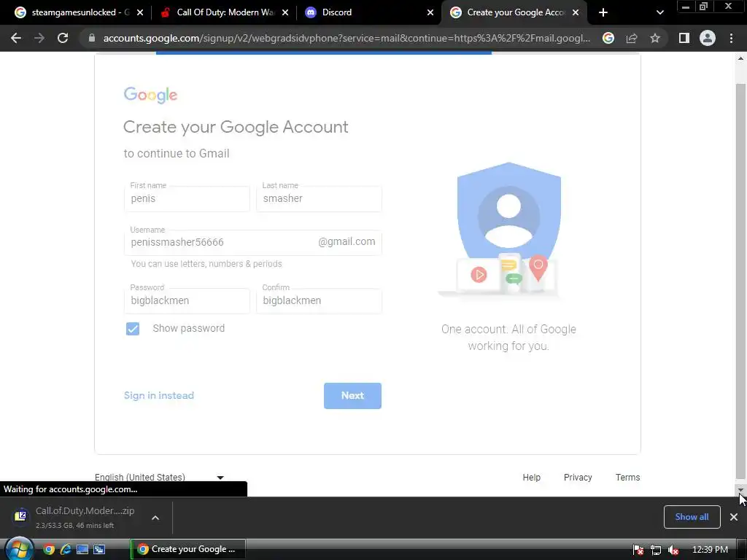Click the page vertical scrollbar

tap(740, 281)
